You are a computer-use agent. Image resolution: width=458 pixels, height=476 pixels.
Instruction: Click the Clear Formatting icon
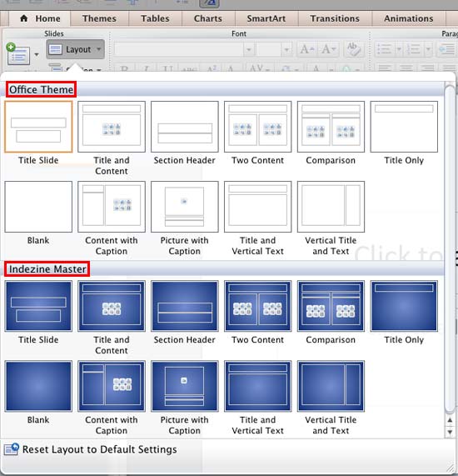pyautogui.click(x=353, y=49)
